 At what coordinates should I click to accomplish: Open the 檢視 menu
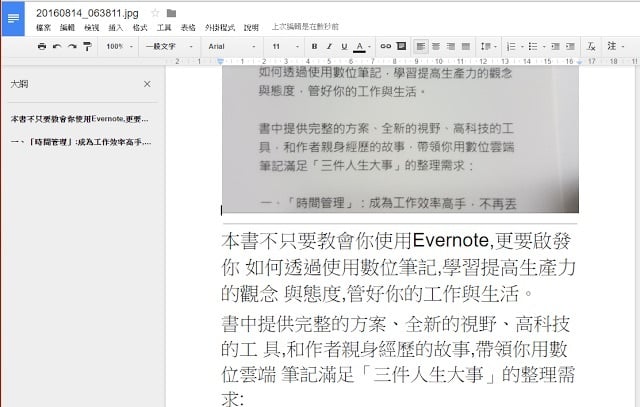coord(91,27)
